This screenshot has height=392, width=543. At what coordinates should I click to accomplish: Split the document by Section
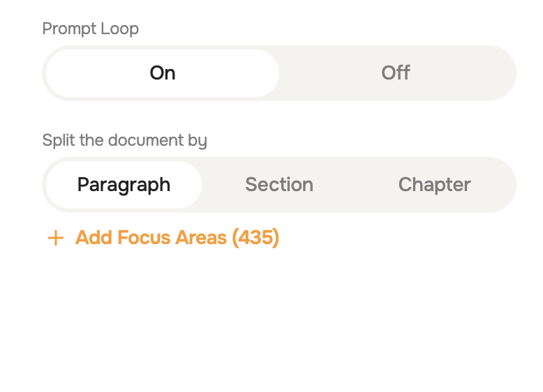coord(279,185)
